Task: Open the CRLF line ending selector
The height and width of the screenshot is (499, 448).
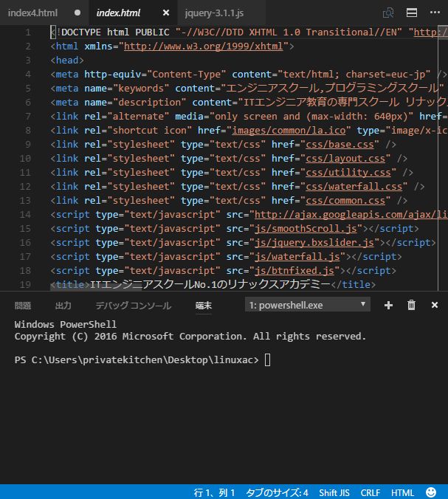Action: 371,492
